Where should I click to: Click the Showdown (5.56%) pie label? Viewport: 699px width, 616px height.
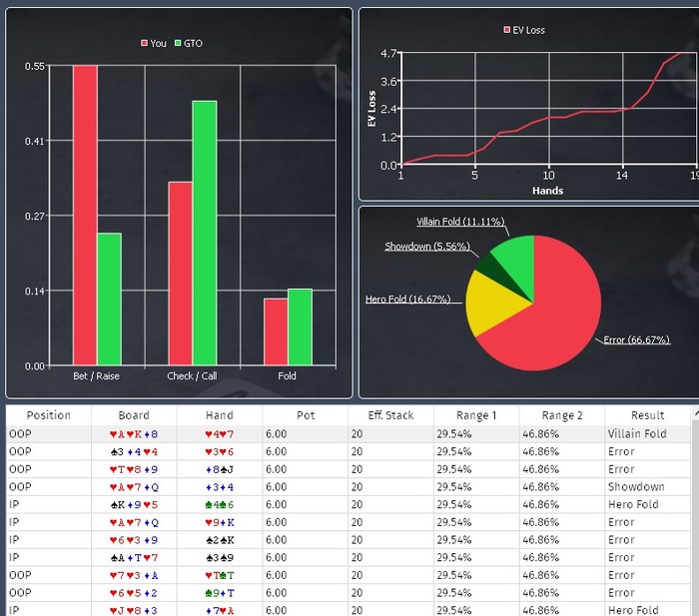(427, 246)
